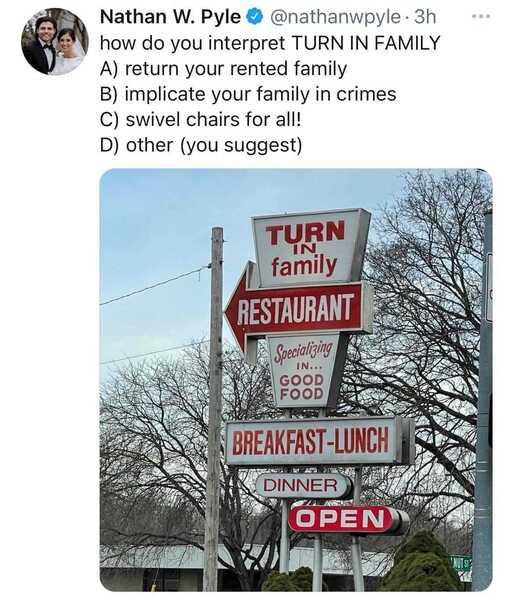Click the 3h timestamp
This screenshot has width=514, height=600.
click(425, 17)
